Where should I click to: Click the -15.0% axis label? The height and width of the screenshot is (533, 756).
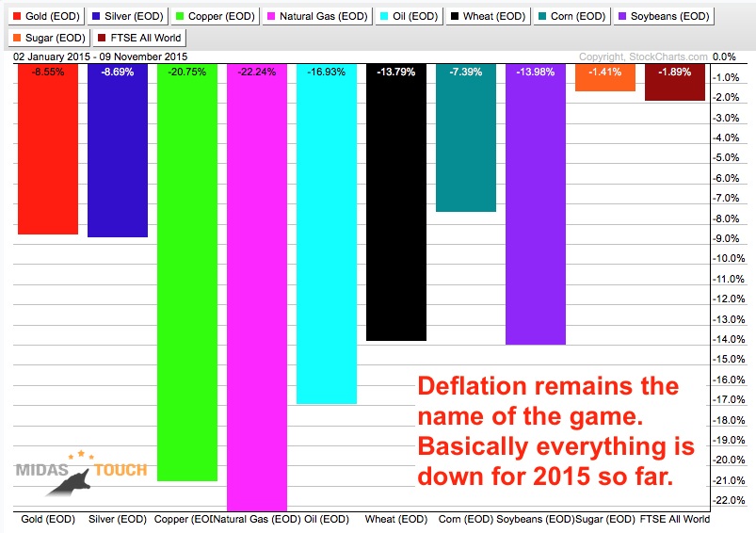click(729, 360)
